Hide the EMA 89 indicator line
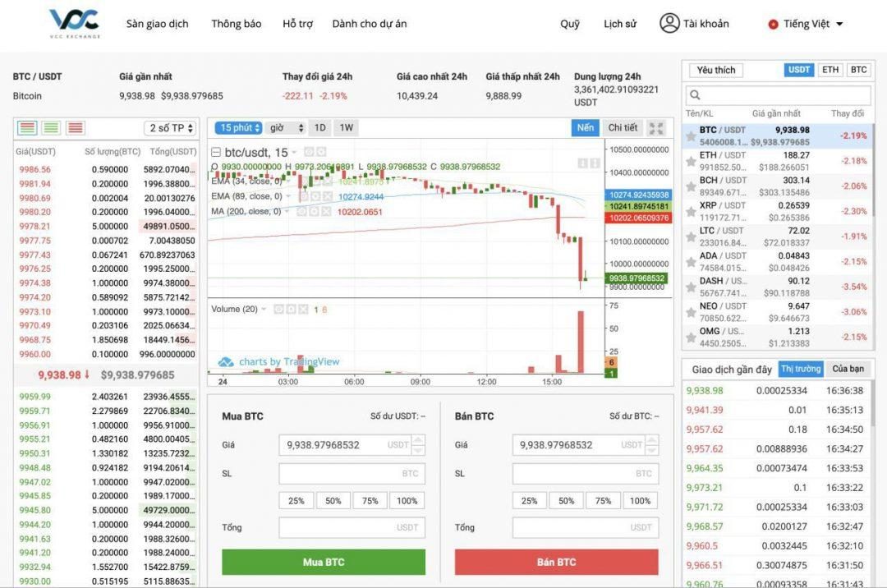Viewport: 887px width, 588px height. click(x=302, y=196)
